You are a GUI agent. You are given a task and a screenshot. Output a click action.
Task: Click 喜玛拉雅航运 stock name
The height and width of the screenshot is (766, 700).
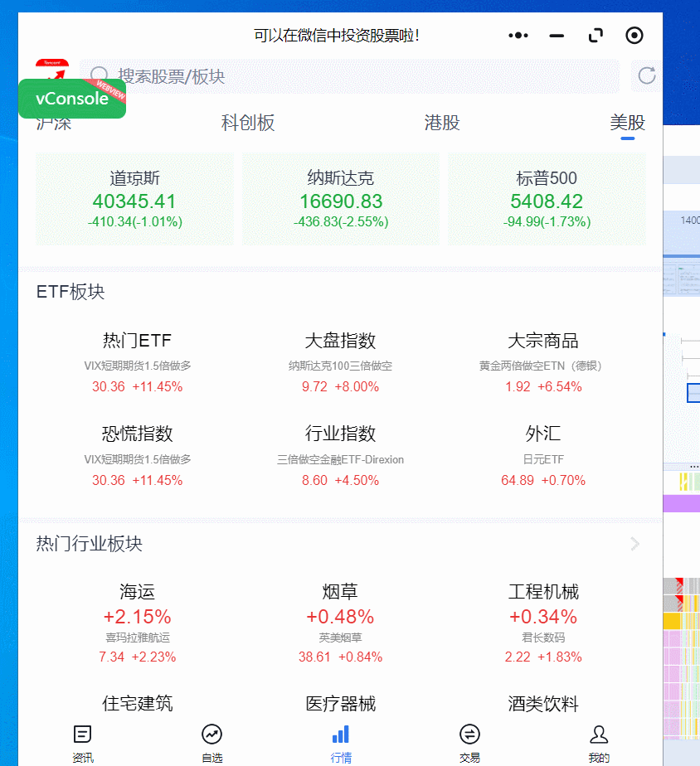coord(138,638)
